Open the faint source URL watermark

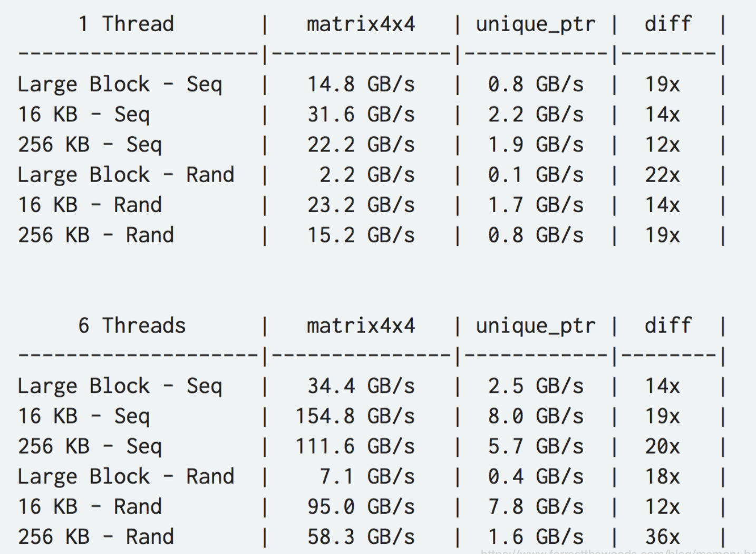[618, 551]
